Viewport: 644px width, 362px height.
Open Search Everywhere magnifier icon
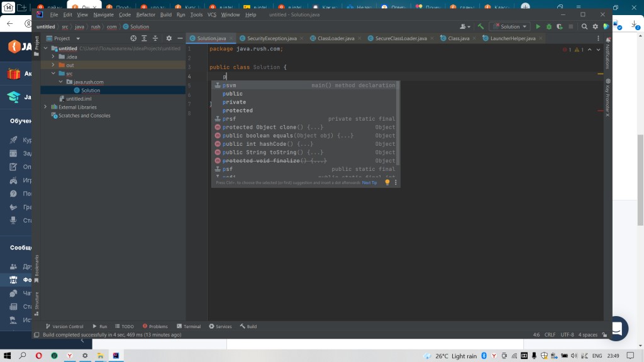(x=585, y=26)
